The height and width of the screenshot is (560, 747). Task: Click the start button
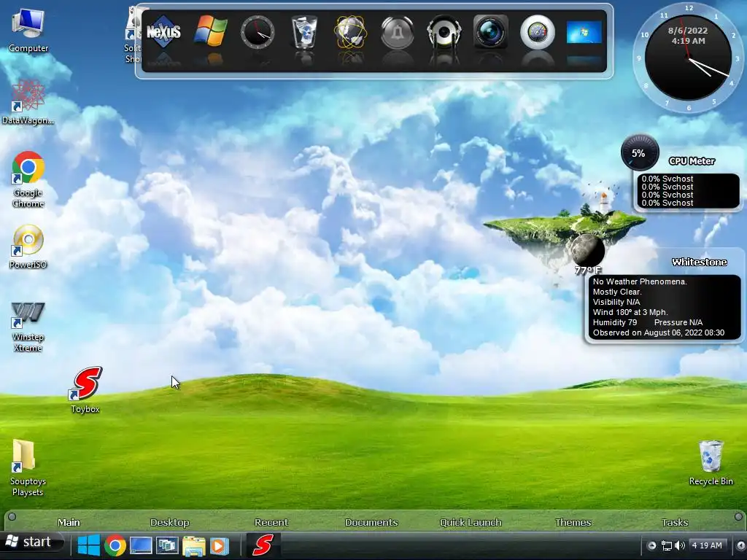pos(32,542)
